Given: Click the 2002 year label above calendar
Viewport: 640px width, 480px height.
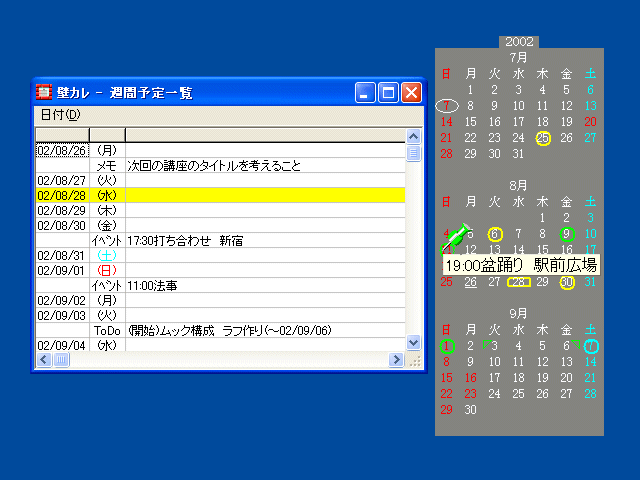Looking at the screenshot, I should click(x=519, y=42).
